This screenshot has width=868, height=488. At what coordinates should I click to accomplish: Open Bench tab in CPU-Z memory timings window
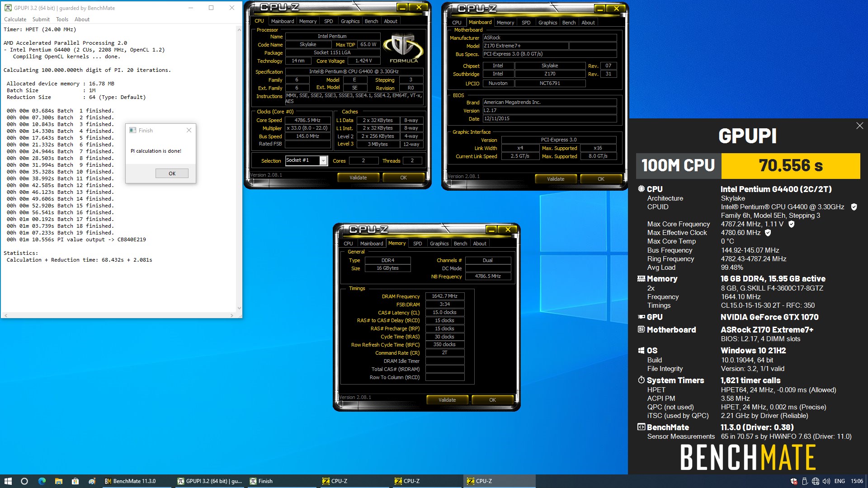460,244
